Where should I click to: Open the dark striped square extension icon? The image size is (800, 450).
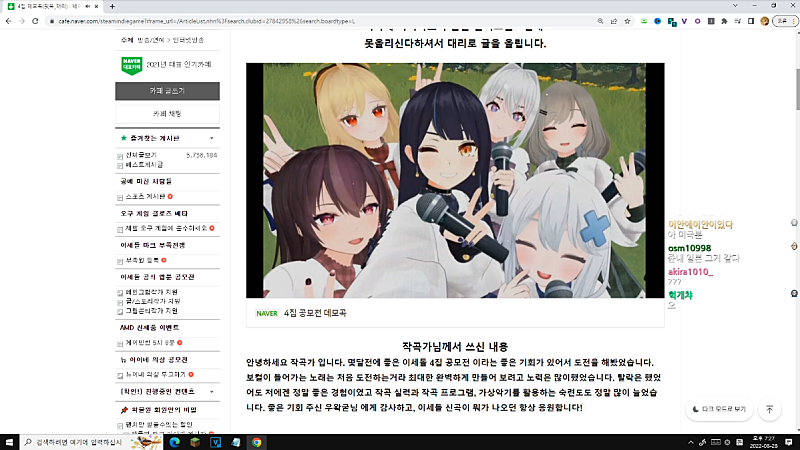point(711,21)
